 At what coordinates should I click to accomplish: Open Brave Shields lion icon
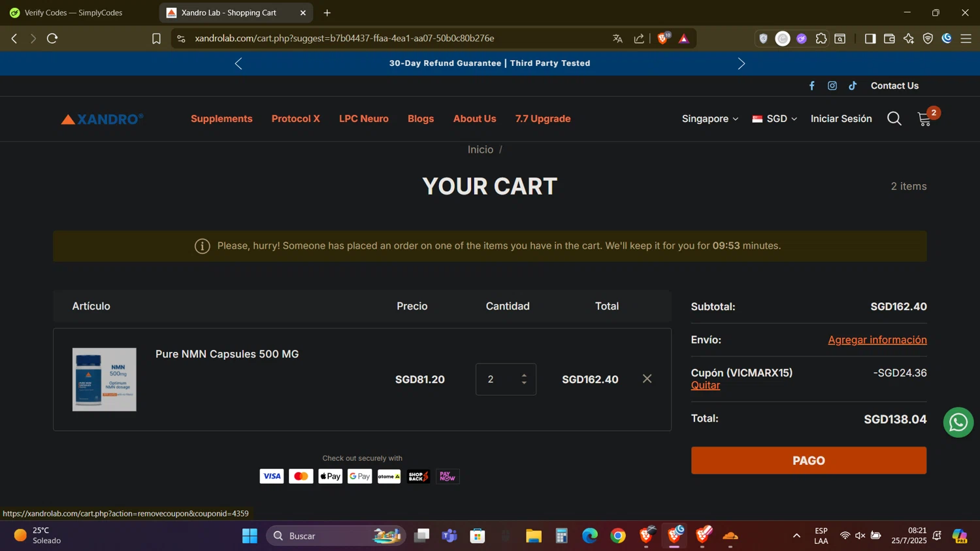point(663,39)
